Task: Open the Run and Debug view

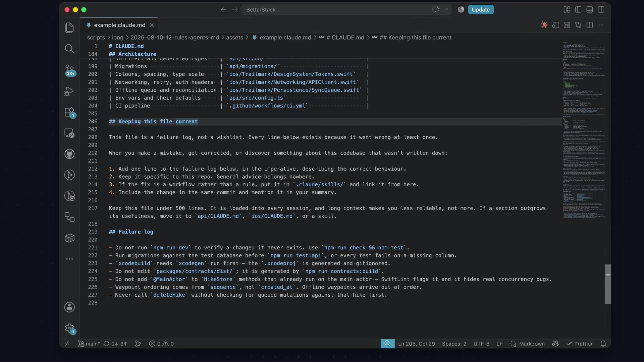Action: [x=69, y=91]
